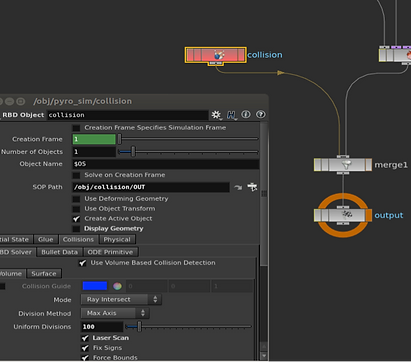This screenshot has width=411, height=362.
Task: Enable Creation Frame Specifies Simulation Frame
Action: pos(76,128)
